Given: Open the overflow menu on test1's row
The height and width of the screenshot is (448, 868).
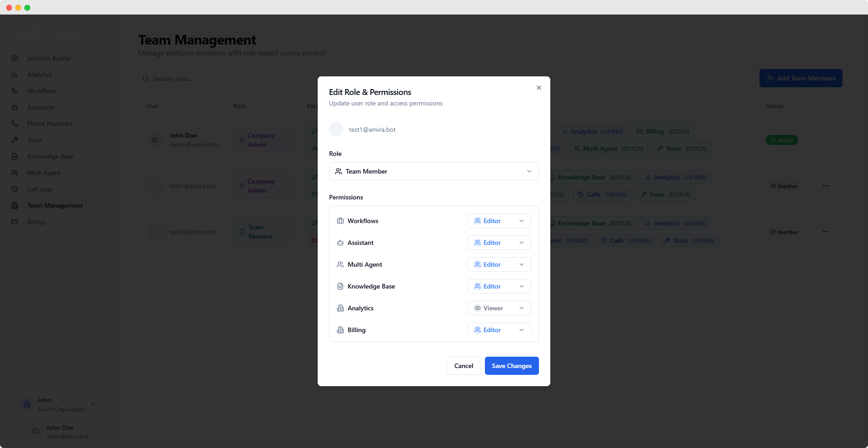Looking at the screenshot, I should (826, 185).
